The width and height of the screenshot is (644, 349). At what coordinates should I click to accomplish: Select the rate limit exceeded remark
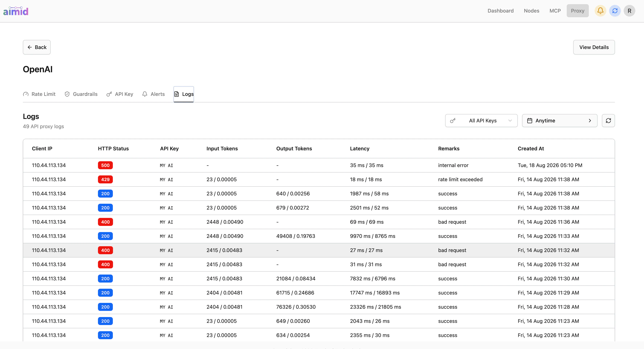pyautogui.click(x=460, y=179)
